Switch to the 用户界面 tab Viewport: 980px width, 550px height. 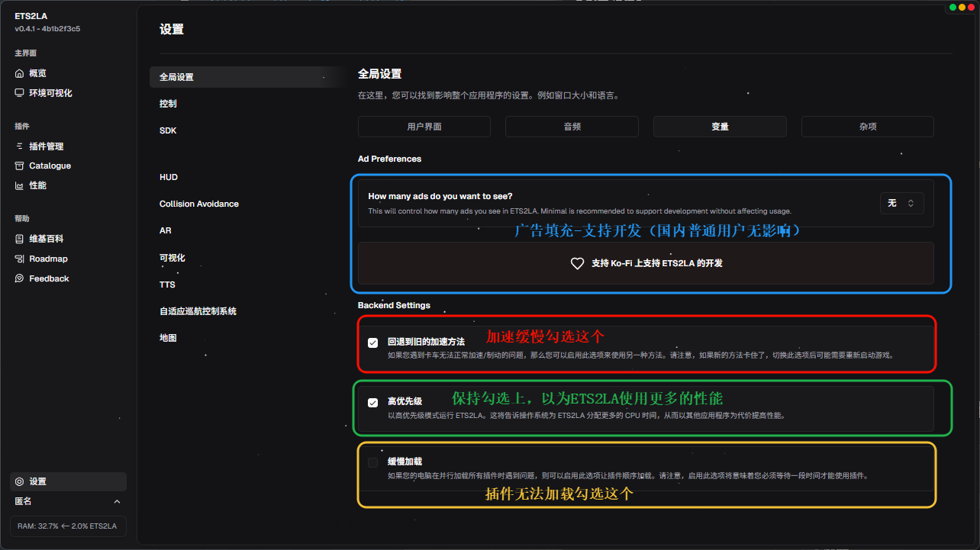tap(424, 127)
